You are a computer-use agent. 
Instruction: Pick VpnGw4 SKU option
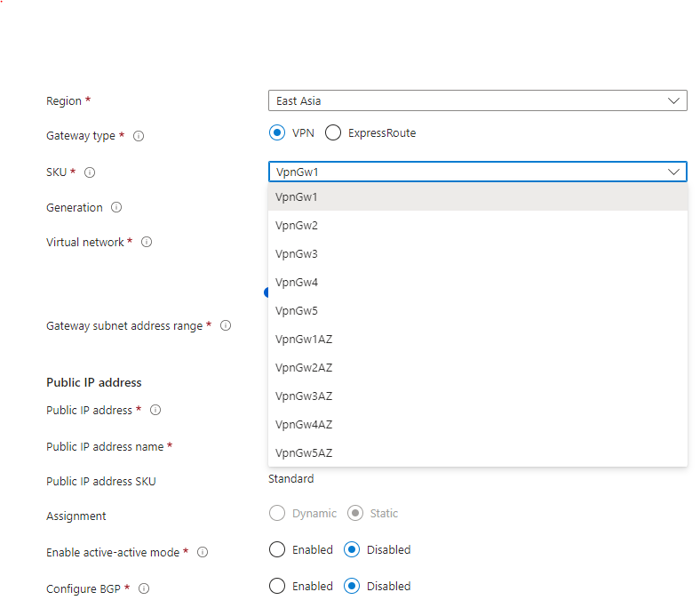[297, 283]
